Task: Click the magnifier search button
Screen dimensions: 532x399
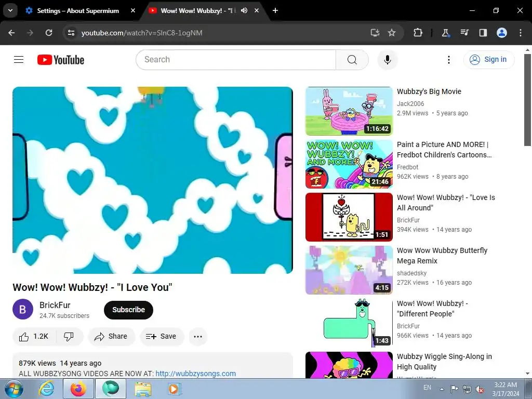Action: [352, 60]
